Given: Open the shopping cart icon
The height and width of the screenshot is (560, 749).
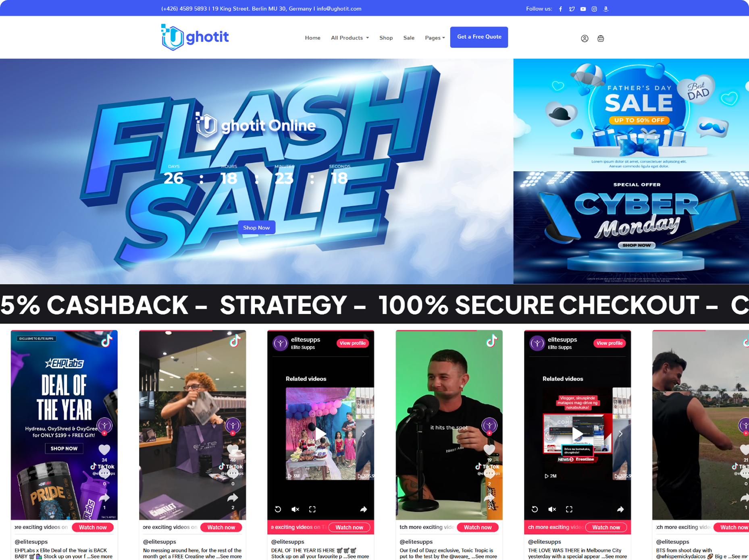Looking at the screenshot, I should [x=601, y=38].
